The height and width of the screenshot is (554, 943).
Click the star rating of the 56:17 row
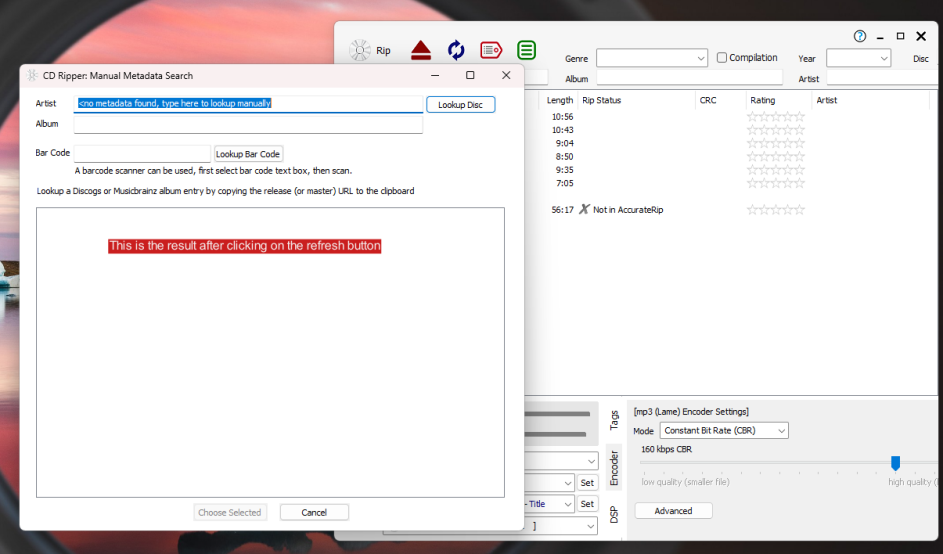click(775, 210)
